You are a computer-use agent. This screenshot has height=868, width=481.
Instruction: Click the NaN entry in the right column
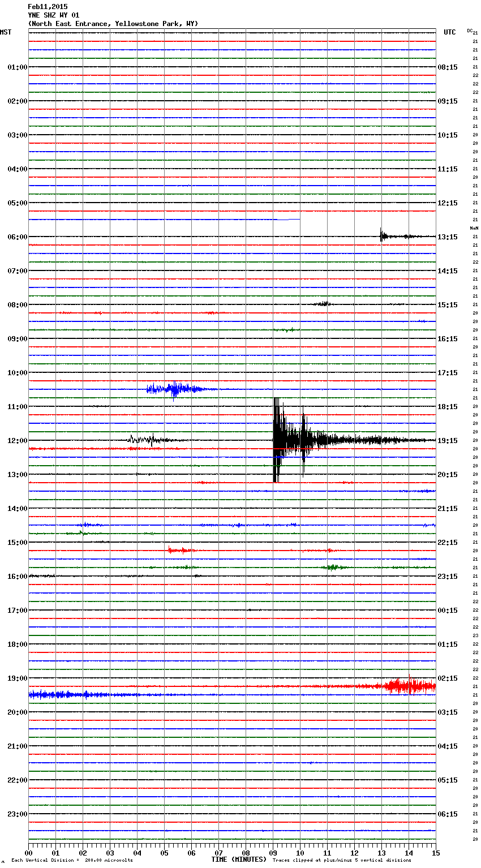474,228
